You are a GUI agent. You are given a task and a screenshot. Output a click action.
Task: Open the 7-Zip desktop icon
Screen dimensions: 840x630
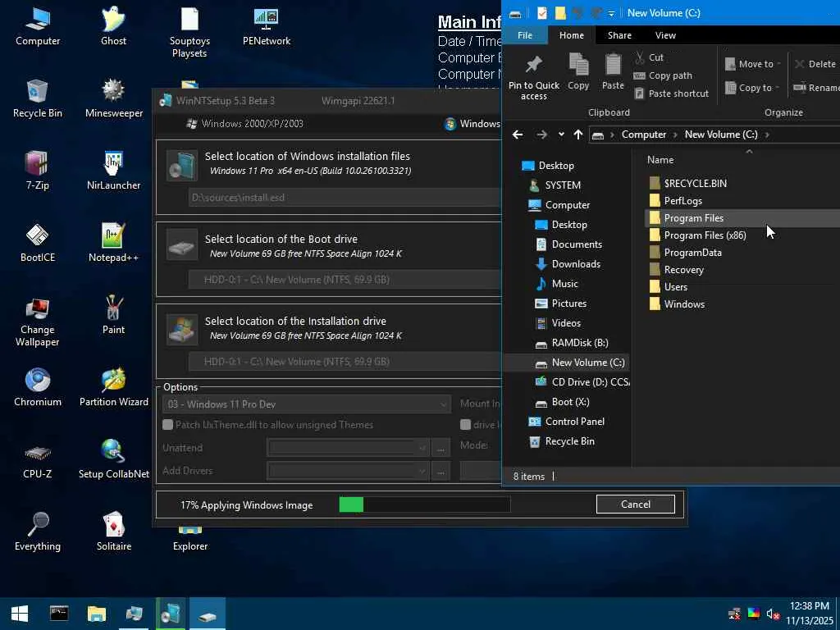pyautogui.click(x=38, y=170)
